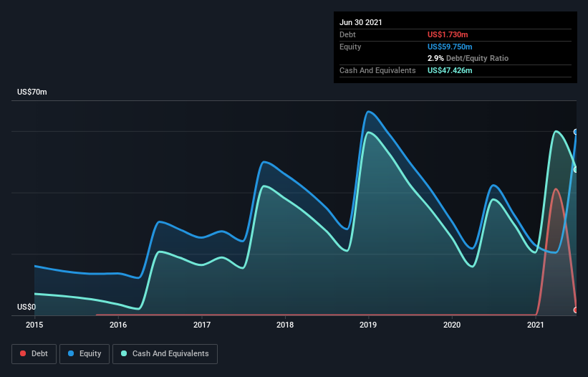Click the Equity label in tooltip

point(350,47)
